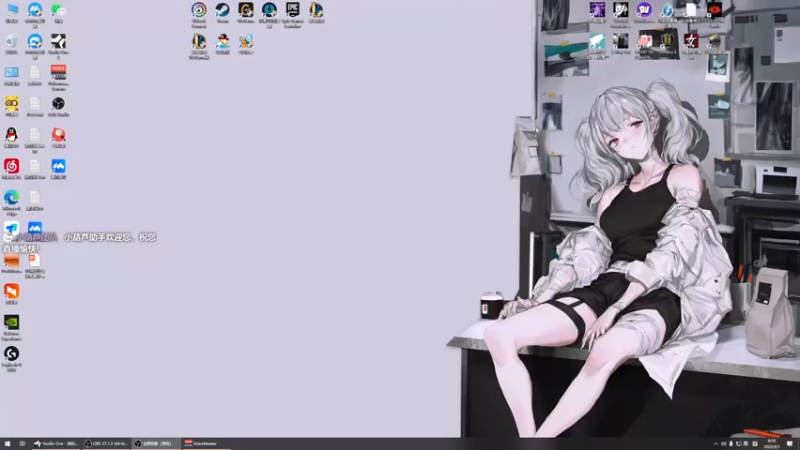Select the red icon with white star figure

(691, 46)
